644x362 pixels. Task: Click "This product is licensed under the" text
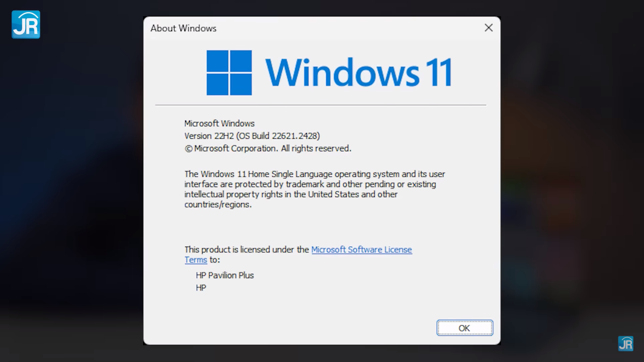click(247, 249)
